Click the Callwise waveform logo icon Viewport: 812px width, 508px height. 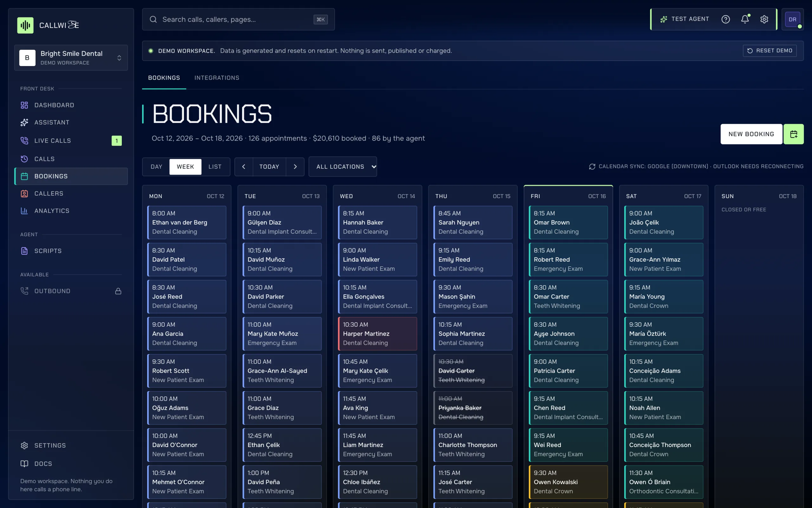point(25,25)
